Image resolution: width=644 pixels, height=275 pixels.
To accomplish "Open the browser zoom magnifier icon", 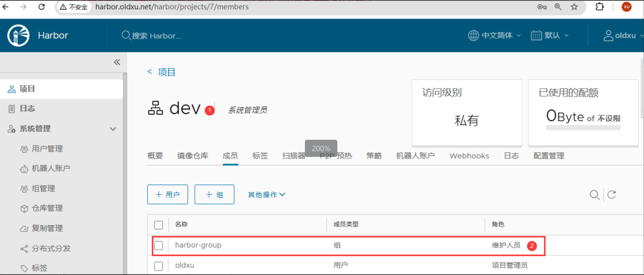I will (x=558, y=7).
